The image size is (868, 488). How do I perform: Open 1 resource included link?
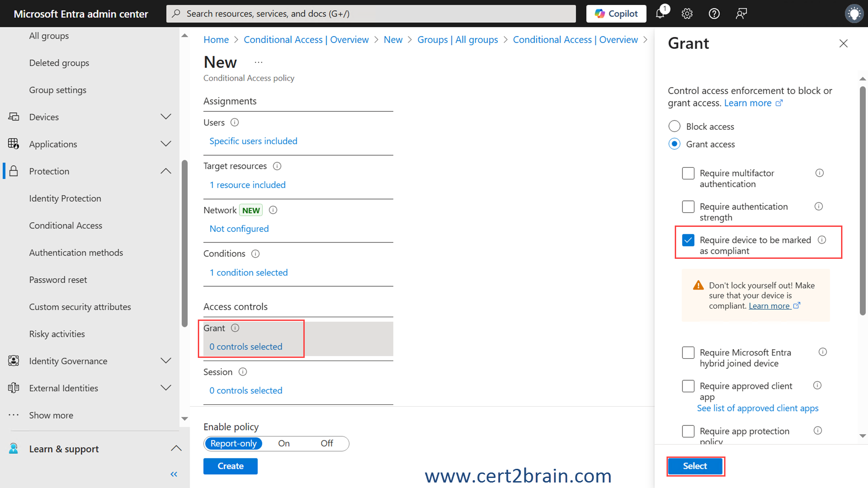click(247, 185)
